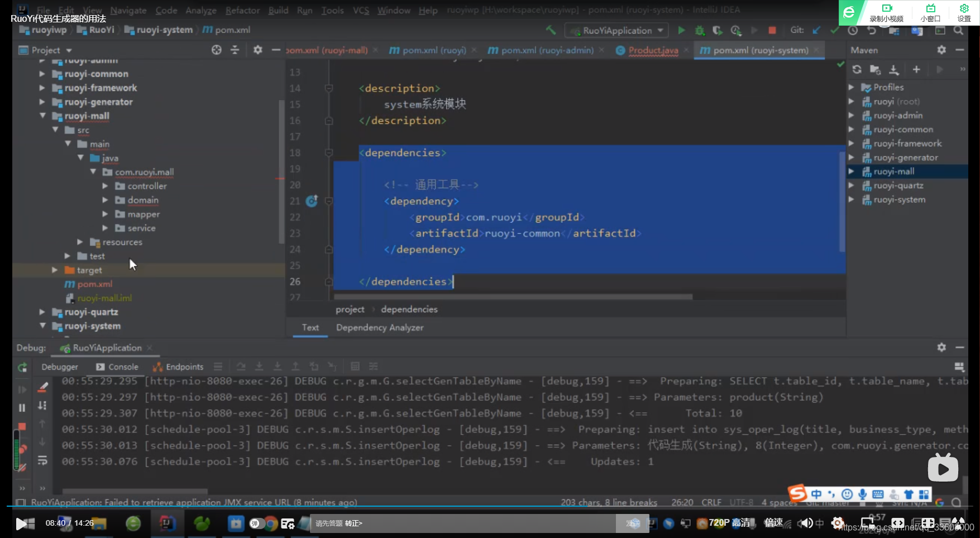Switch to Product.java tab

[x=653, y=50]
